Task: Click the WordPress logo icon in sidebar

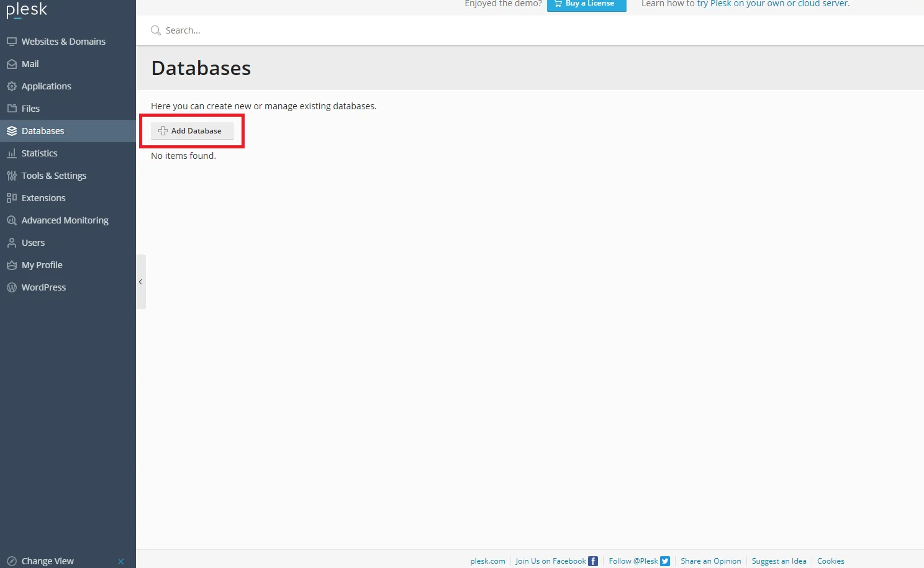Action: (12, 287)
